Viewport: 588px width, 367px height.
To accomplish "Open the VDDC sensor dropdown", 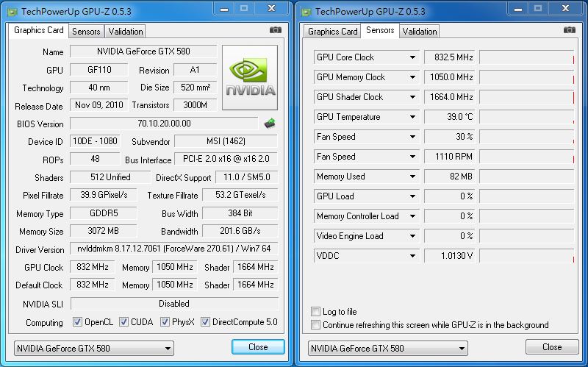I will 412,256.
